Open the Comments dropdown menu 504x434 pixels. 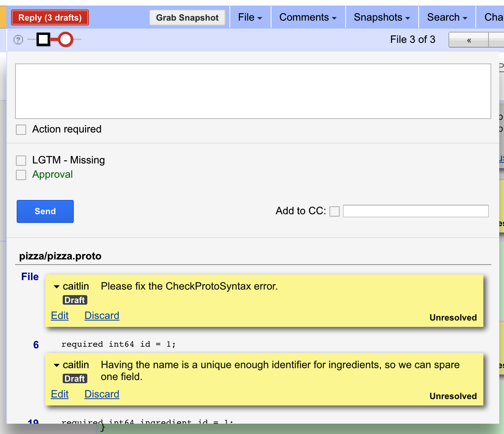click(308, 17)
